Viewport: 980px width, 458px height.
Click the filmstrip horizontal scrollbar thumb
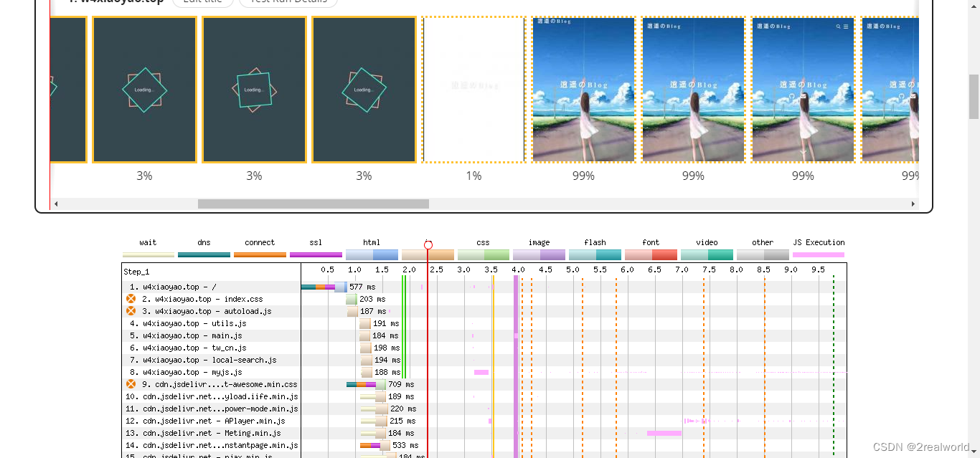click(x=313, y=204)
